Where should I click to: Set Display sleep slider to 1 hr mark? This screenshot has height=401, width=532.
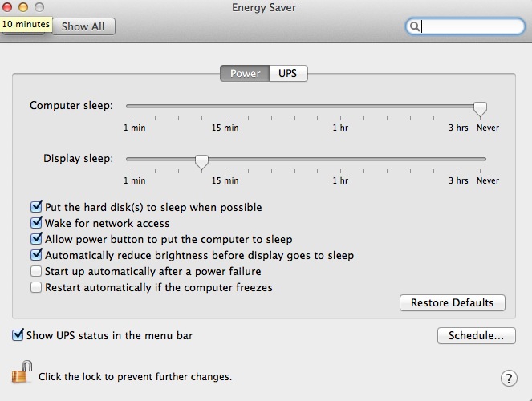[341, 159]
